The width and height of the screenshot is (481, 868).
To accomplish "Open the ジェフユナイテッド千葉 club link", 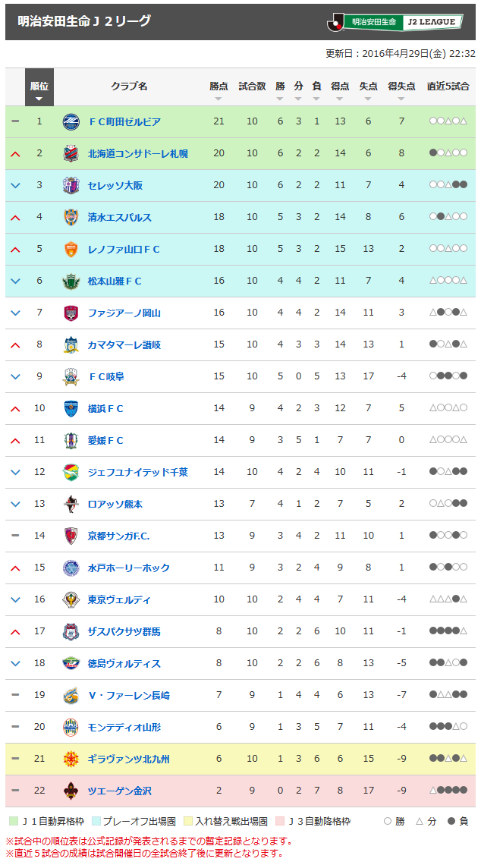I will click(137, 472).
